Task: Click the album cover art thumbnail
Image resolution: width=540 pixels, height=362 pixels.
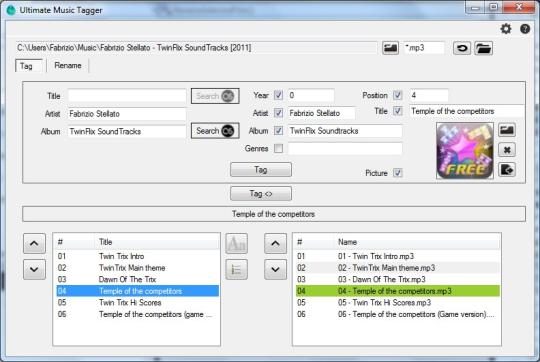Action: [x=465, y=151]
